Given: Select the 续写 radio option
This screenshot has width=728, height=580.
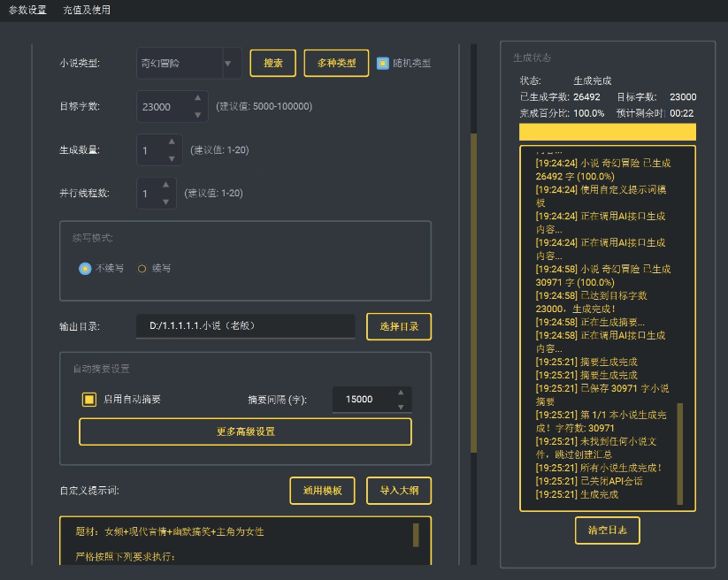Looking at the screenshot, I should 142,269.
